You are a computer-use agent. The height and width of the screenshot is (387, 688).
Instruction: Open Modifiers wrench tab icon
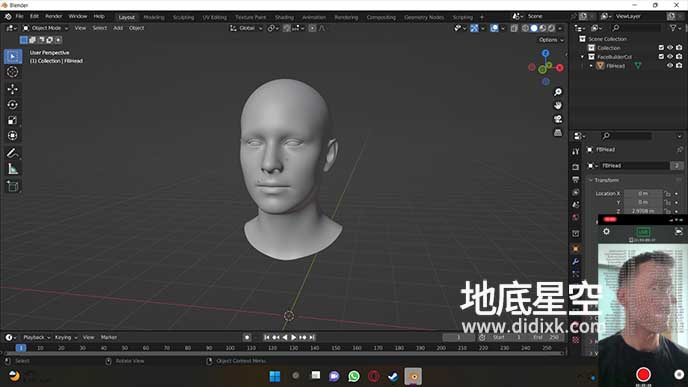(576, 262)
